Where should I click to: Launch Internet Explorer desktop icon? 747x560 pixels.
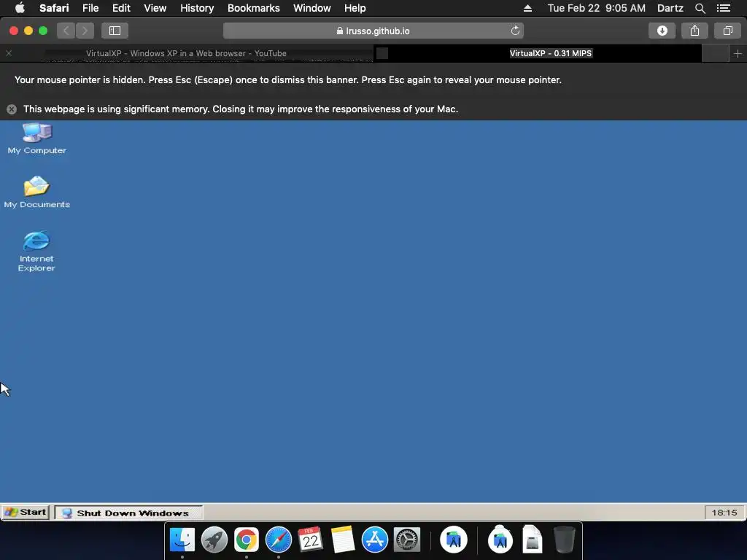36,251
